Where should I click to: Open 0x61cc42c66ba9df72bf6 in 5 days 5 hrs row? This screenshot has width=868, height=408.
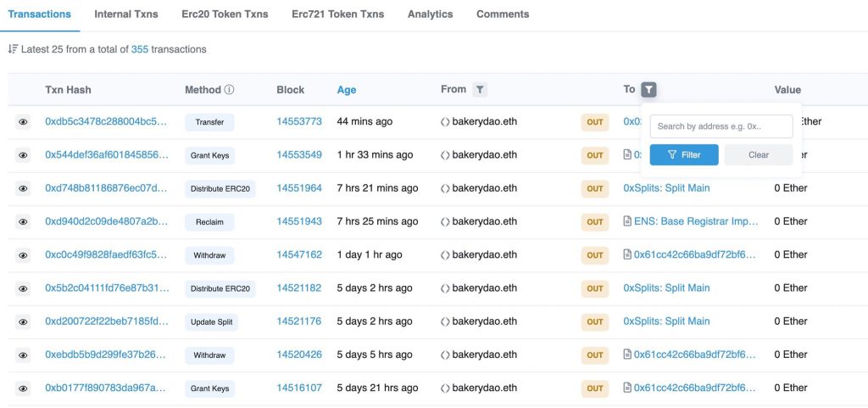(695, 355)
